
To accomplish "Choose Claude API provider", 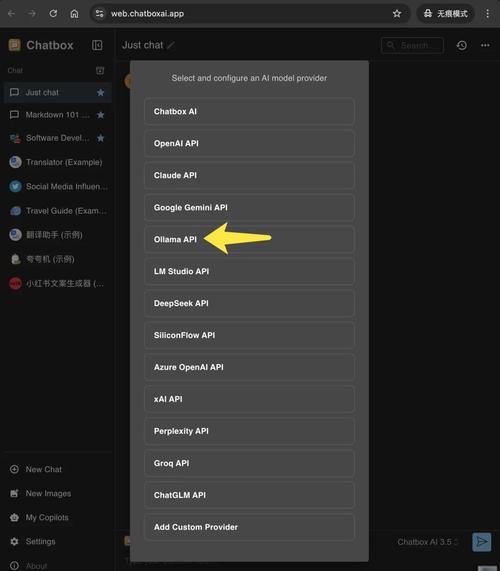I will coord(249,176).
